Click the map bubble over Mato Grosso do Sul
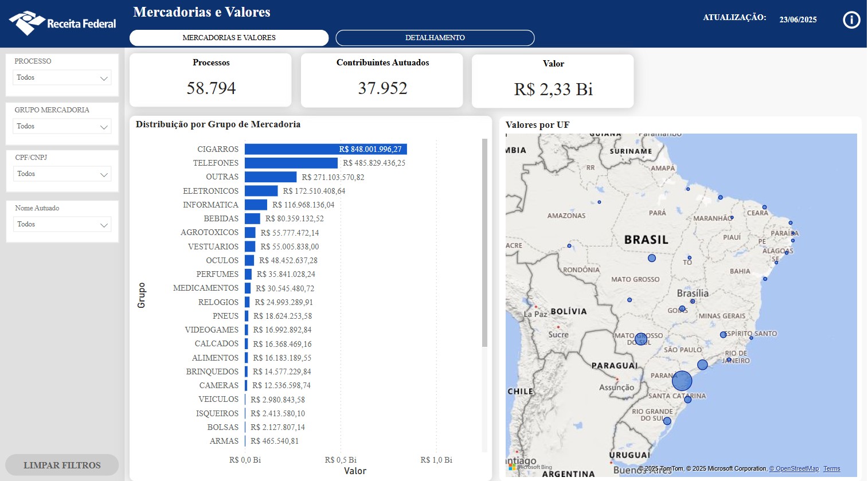Viewport: 868px width, 481px height. pyautogui.click(x=641, y=339)
